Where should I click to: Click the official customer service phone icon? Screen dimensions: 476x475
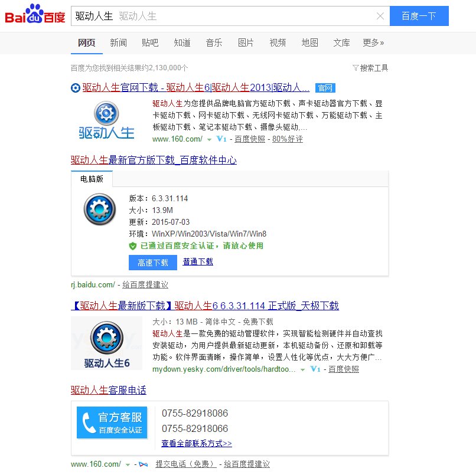pyautogui.click(x=89, y=422)
